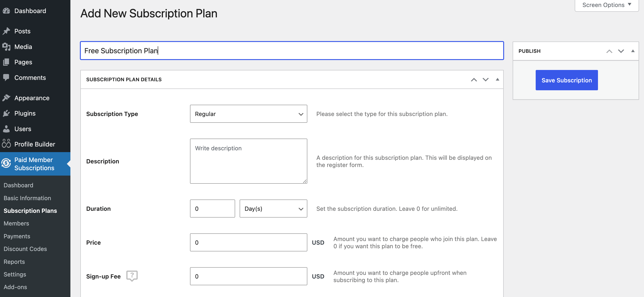Move Publish box down with arrow
This screenshot has width=644, height=297.
pos(621,51)
